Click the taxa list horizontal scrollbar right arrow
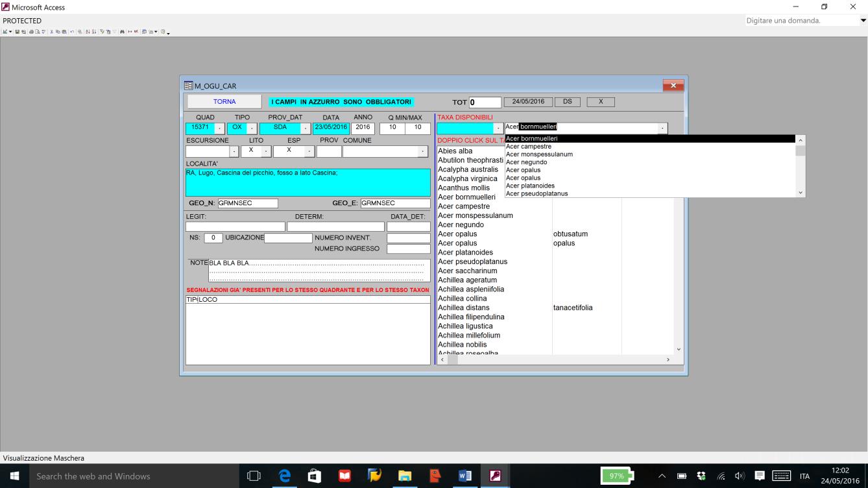Image resolution: width=868 pixels, height=488 pixels. pyautogui.click(x=668, y=360)
